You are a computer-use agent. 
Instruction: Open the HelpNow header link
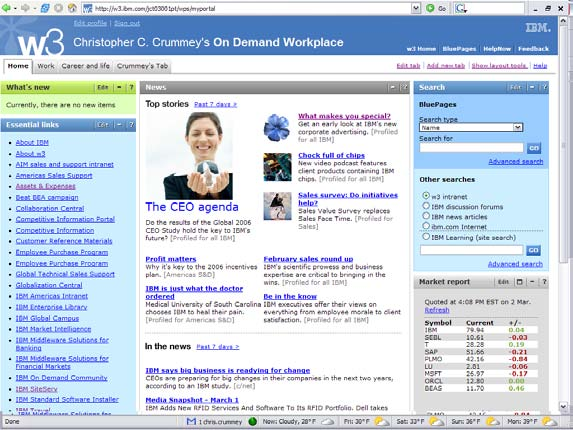point(497,49)
